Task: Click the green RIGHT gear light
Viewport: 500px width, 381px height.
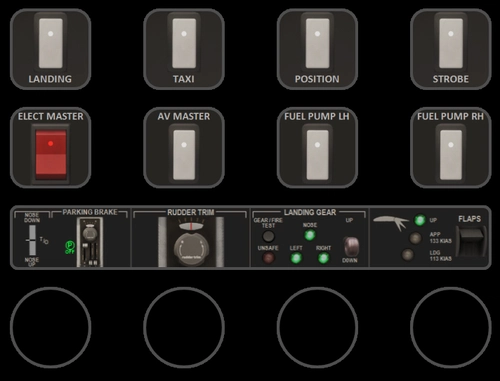Action: [323, 258]
